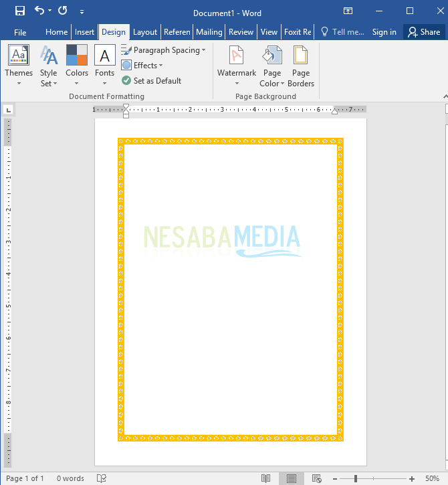Open the Undo history dropdown arrow
This screenshot has width=448, height=485.
tap(49, 11)
